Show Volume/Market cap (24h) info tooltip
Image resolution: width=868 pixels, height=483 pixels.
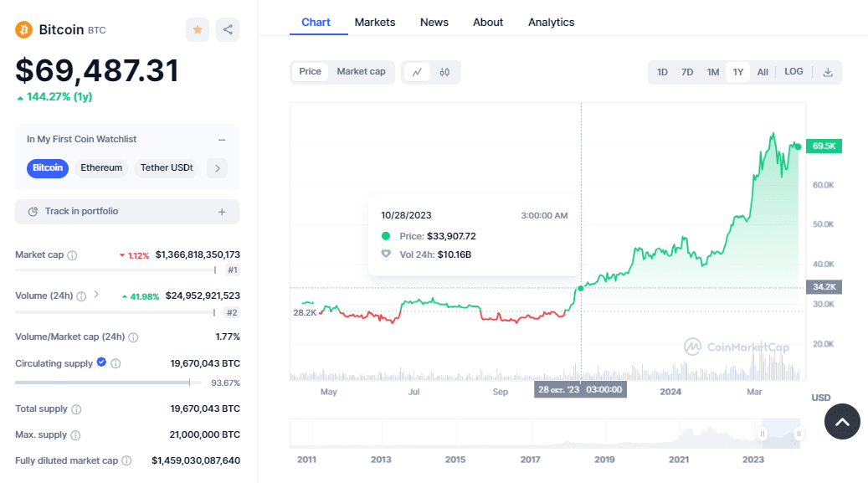tap(133, 337)
